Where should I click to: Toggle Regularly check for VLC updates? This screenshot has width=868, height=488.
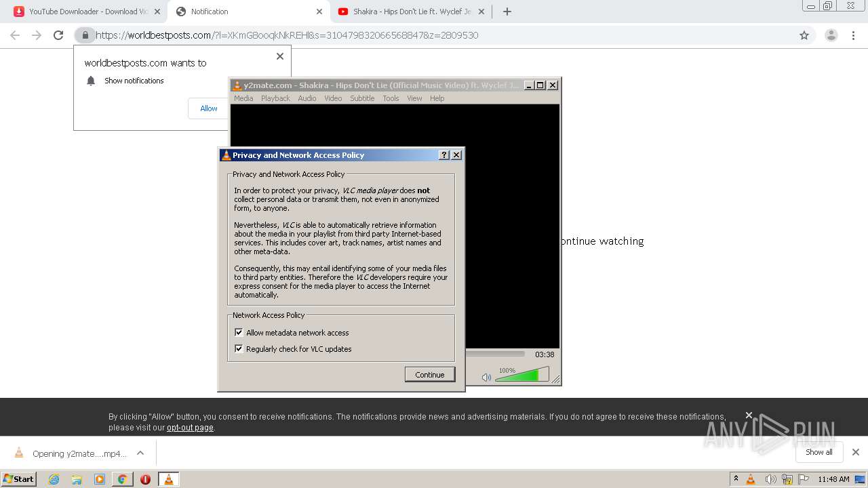(239, 349)
